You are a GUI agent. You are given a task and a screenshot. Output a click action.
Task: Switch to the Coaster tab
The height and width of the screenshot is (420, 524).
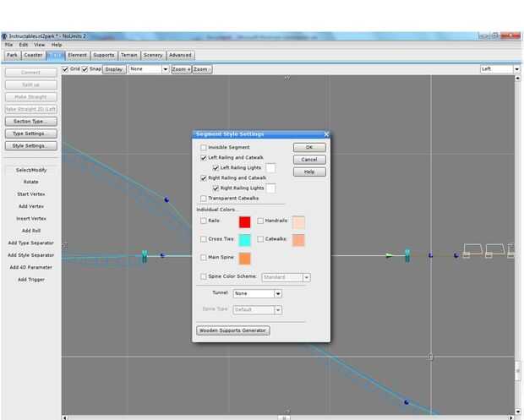[x=34, y=55]
